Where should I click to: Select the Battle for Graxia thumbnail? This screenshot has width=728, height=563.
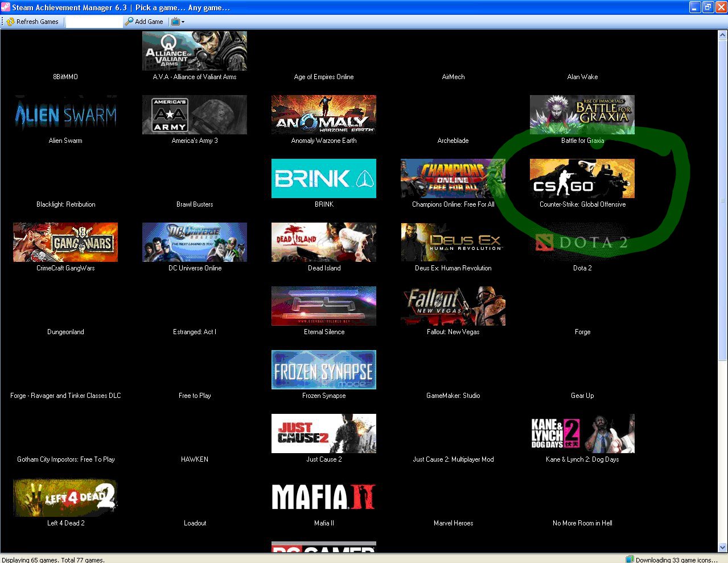(582, 114)
